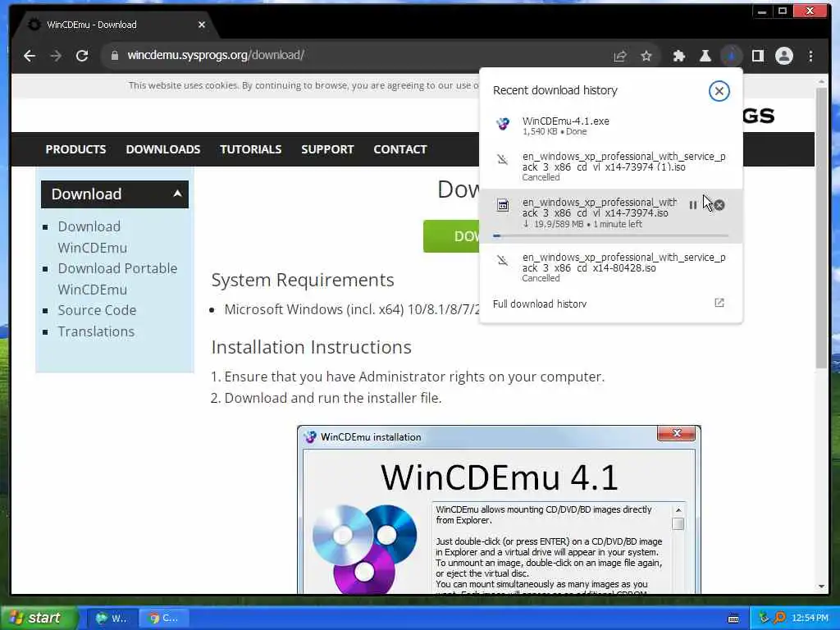Viewport: 840px width, 630px height.
Task: Click the WinCDEmu-4.1.exe file icon
Action: [x=503, y=125]
